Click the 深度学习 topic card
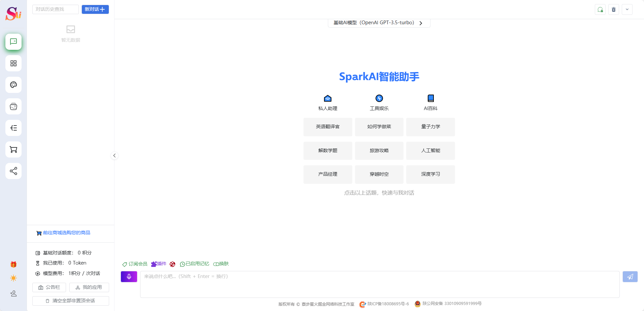This screenshot has width=644, height=311. click(430, 174)
